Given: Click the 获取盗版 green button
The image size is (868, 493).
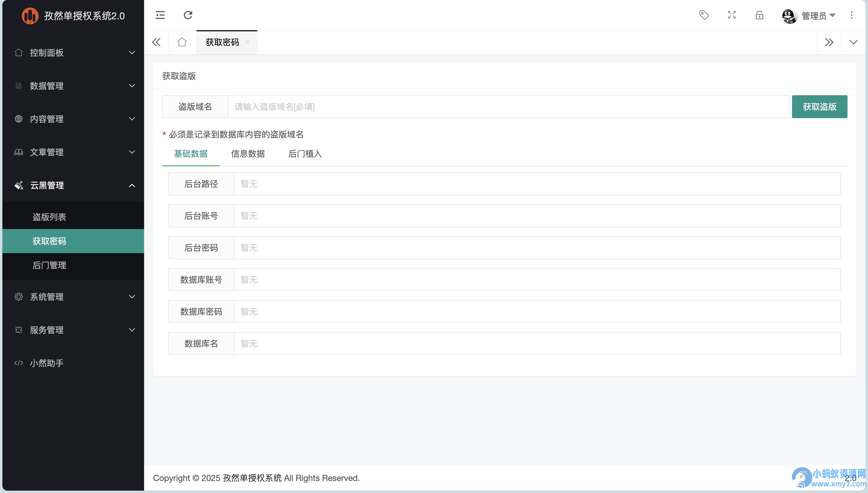Looking at the screenshot, I should point(819,107).
